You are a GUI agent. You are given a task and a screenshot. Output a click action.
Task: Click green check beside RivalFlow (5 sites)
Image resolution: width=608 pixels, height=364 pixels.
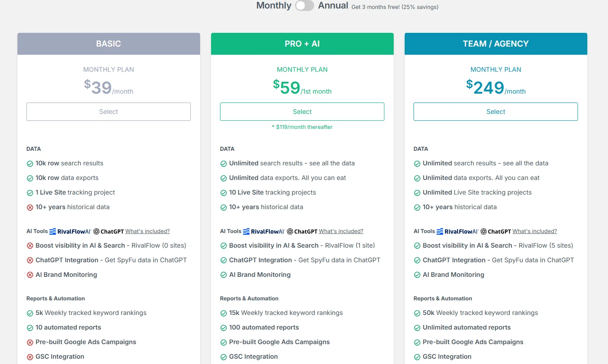(417, 246)
